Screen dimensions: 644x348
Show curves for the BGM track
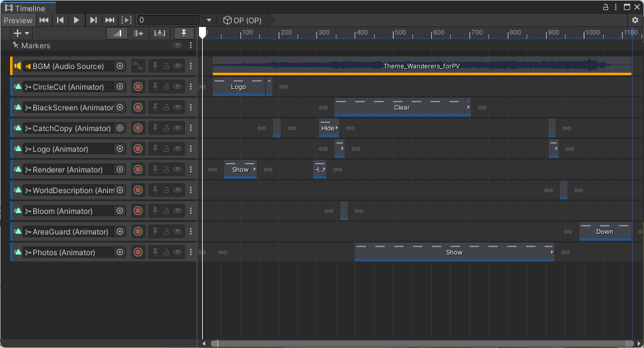point(138,66)
